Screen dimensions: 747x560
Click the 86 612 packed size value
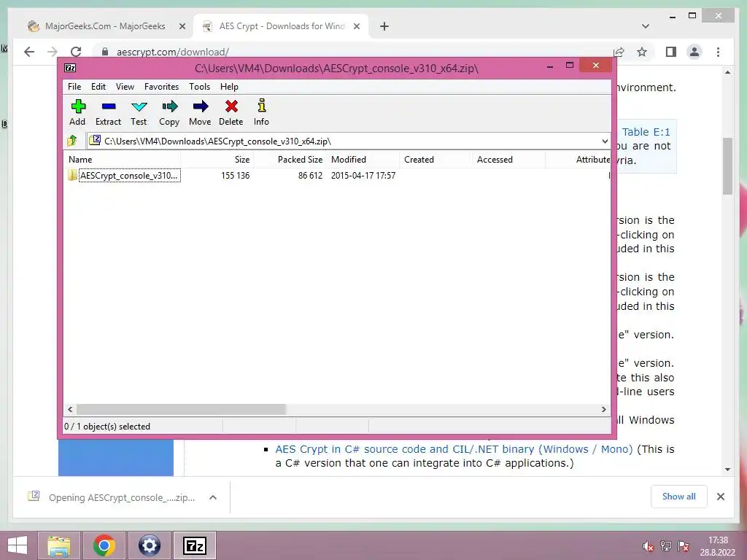[x=310, y=175]
